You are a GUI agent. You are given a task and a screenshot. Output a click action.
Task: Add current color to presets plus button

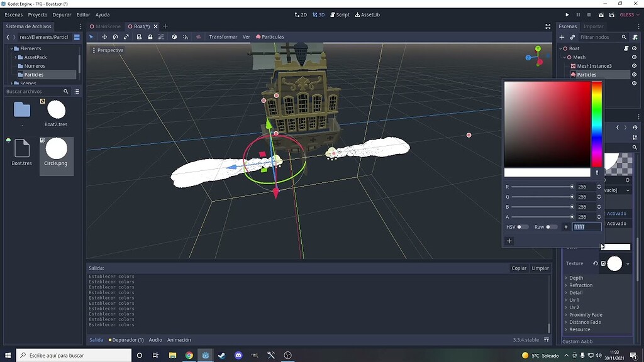[x=509, y=241]
